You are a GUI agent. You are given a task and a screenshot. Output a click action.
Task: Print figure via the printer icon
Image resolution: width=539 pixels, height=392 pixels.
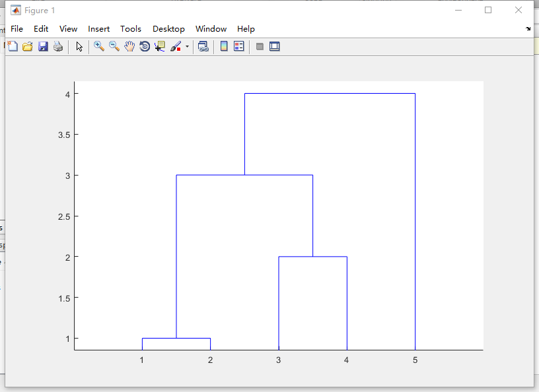click(58, 46)
